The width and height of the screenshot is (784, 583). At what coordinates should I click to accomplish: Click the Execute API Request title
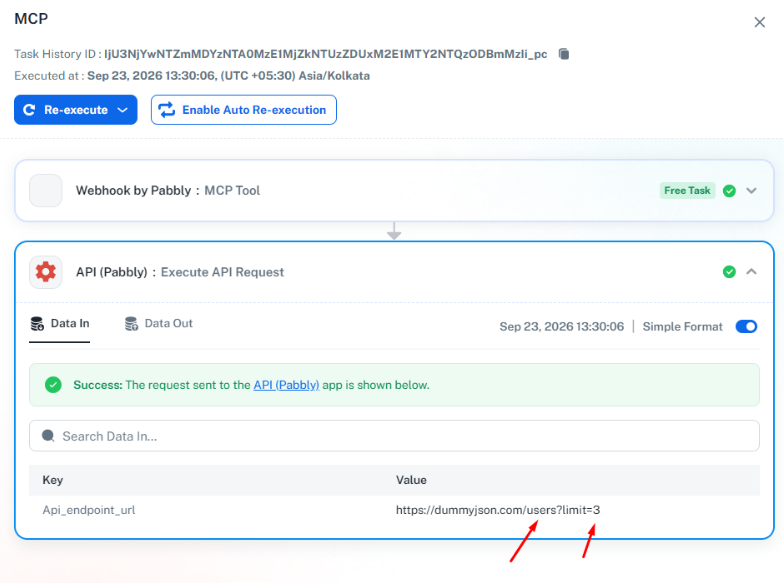pyautogui.click(x=222, y=272)
